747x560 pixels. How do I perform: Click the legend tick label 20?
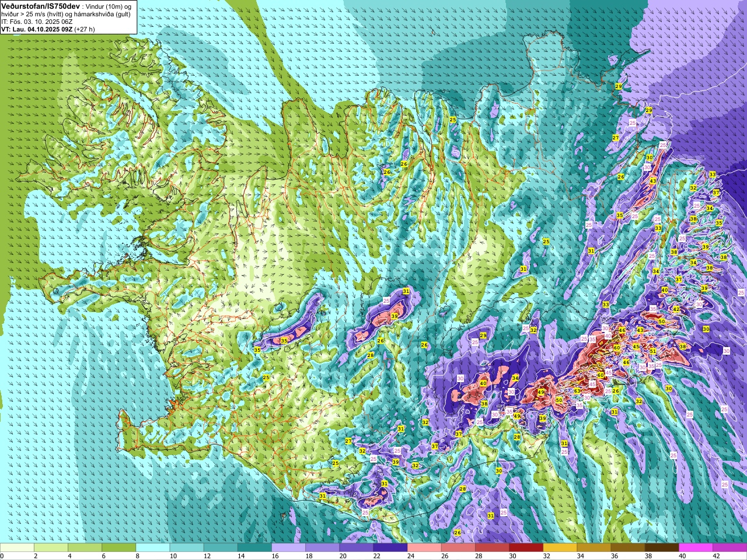[x=343, y=556]
